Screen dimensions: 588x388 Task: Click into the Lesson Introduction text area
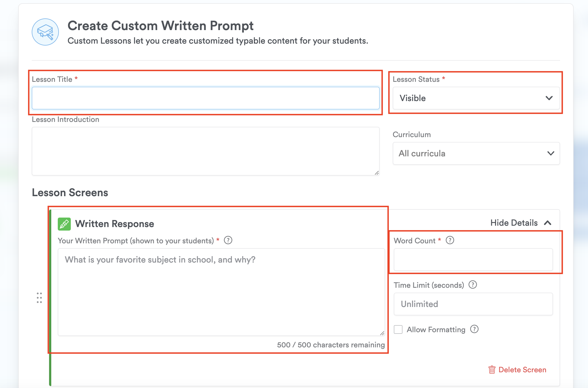(x=205, y=151)
